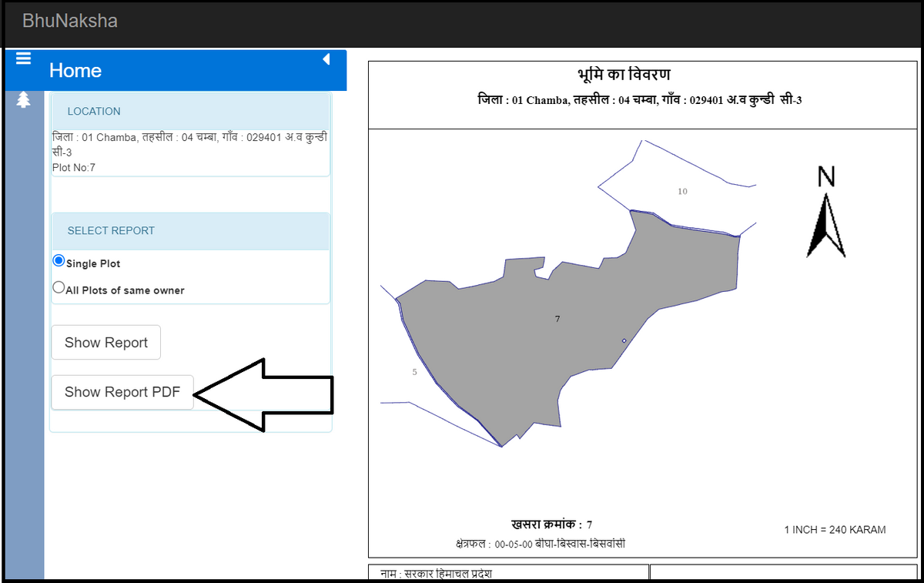Click the Show Report button
The width and height of the screenshot is (924, 583).
coord(105,343)
